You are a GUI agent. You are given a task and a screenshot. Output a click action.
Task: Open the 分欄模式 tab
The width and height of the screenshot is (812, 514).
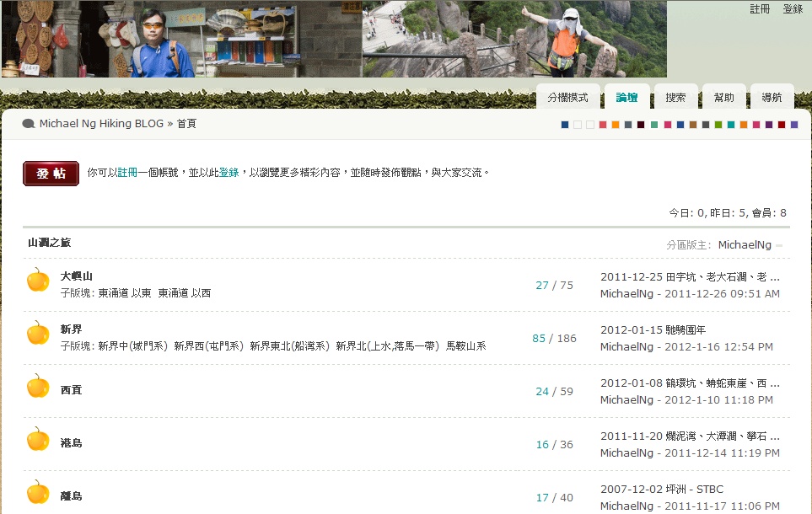pos(567,98)
